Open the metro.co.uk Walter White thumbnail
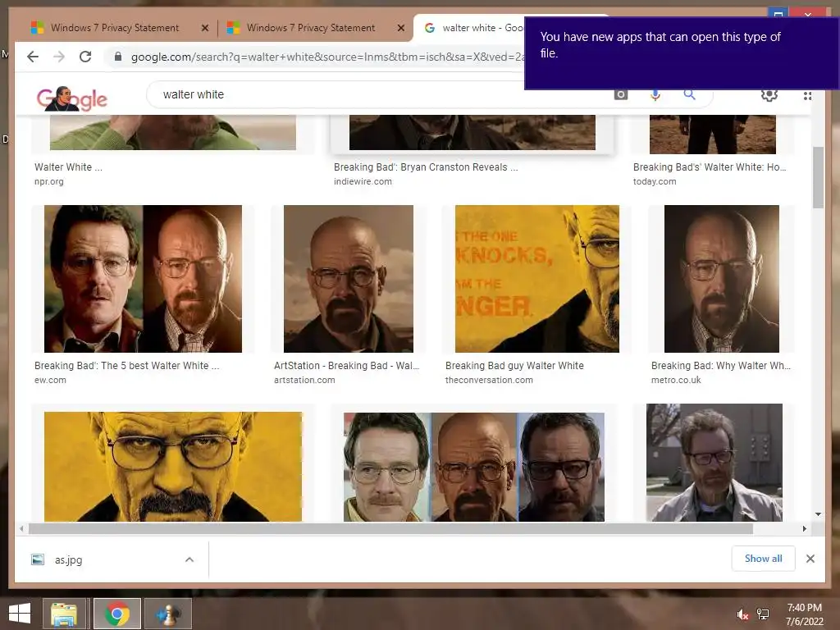Viewport: 840px width, 630px height. click(x=722, y=279)
